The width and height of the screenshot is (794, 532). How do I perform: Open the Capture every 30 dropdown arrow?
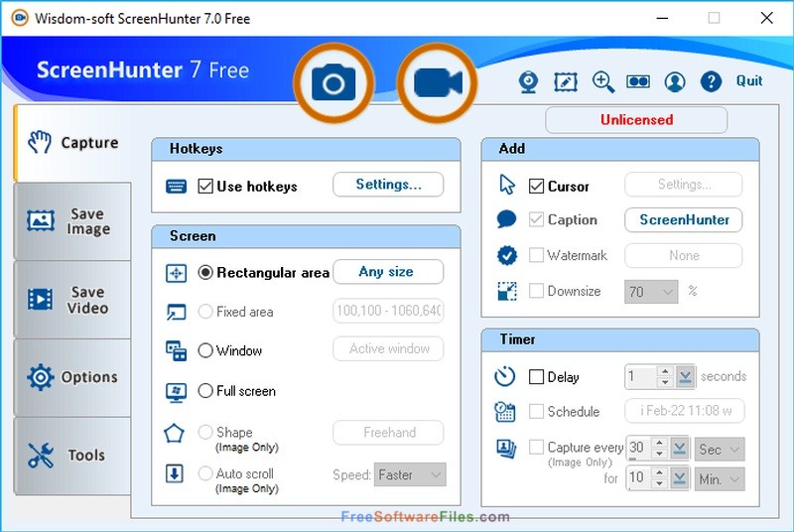[x=680, y=449]
